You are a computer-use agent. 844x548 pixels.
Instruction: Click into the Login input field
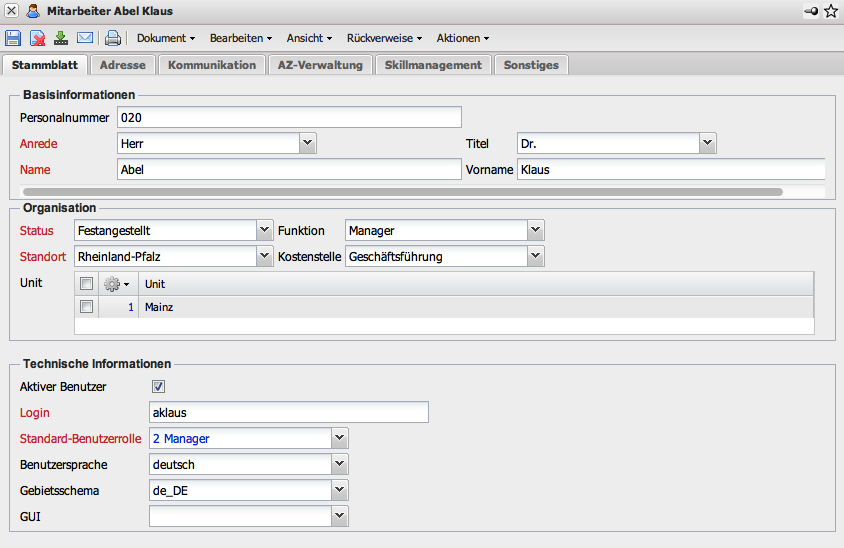[x=288, y=413]
